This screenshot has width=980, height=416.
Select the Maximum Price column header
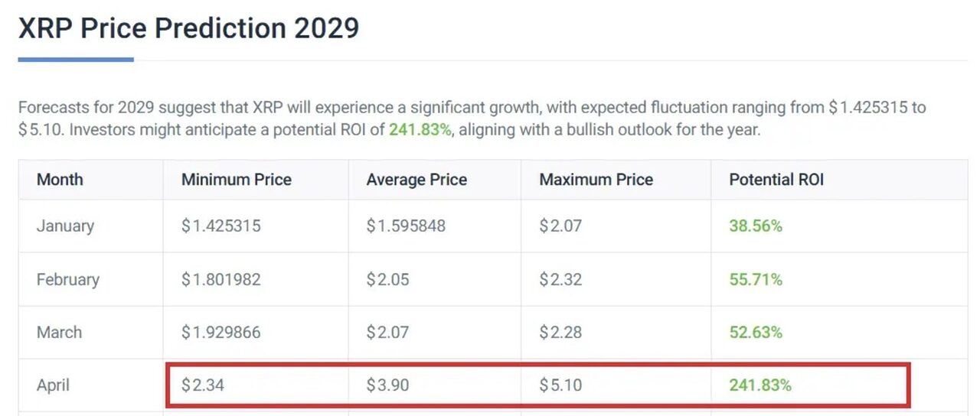click(596, 180)
